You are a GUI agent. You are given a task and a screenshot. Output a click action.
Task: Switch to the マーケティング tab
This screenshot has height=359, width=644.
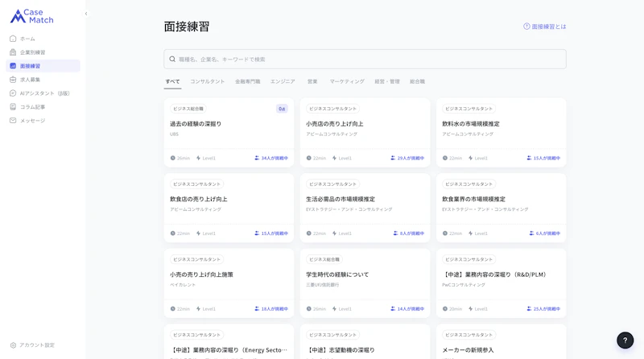347,81
